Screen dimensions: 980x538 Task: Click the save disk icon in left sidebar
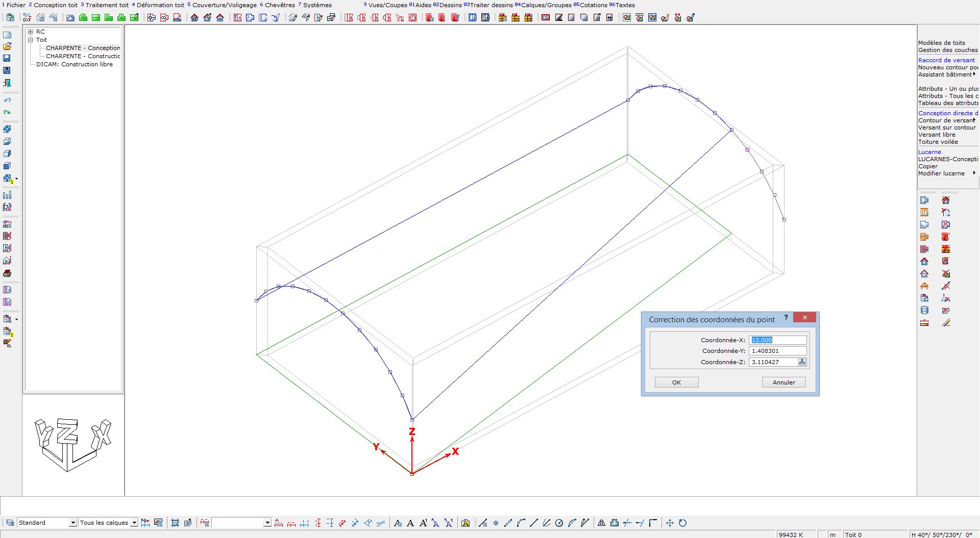pyautogui.click(x=7, y=58)
